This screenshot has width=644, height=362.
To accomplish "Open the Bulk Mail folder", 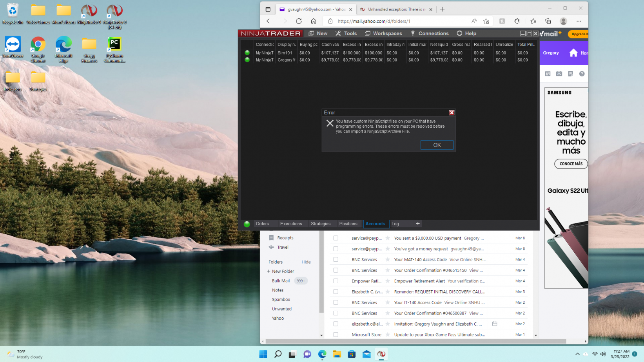I will pos(281,281).
